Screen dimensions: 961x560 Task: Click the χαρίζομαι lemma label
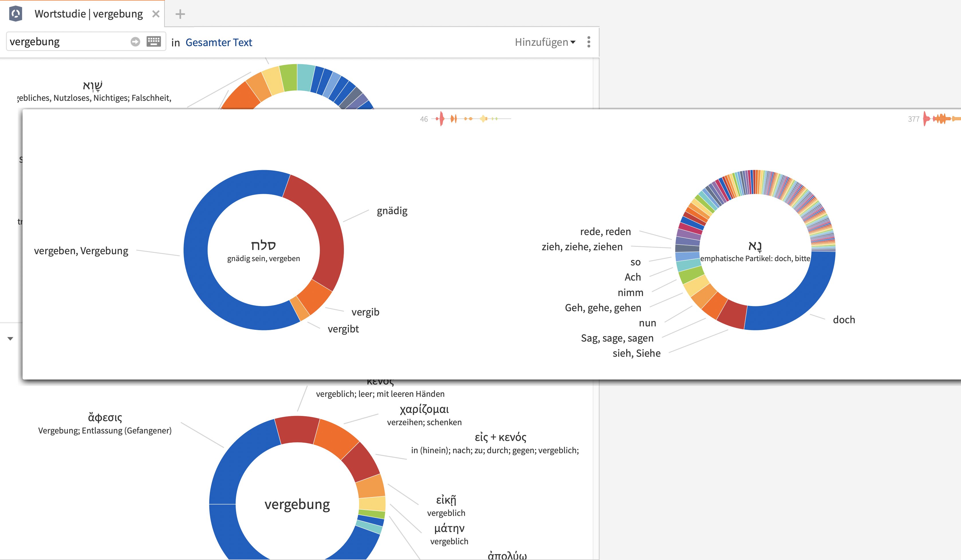[424, 409]
